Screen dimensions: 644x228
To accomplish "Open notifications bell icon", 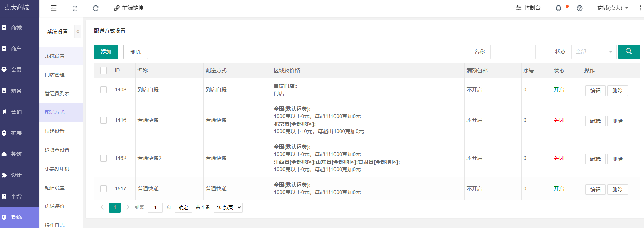I will click(558, 8).
